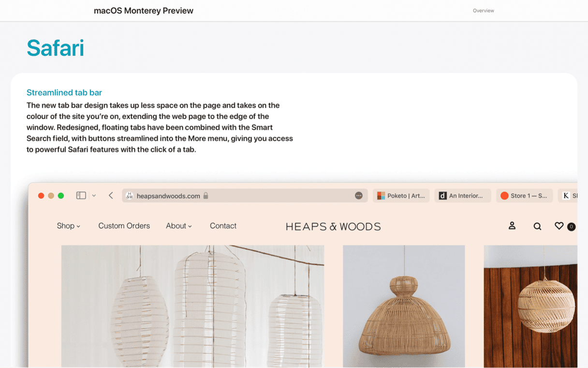This screenshot has height=368, width=588.
Task: Click the search magnifier icon
Action: [x=537, y=226]
